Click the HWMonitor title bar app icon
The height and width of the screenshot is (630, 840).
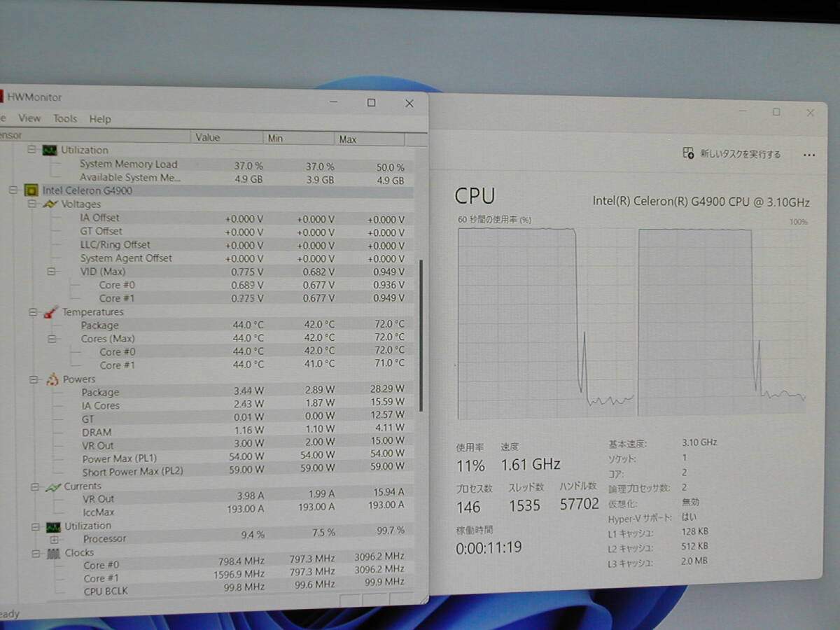point(1,97)
